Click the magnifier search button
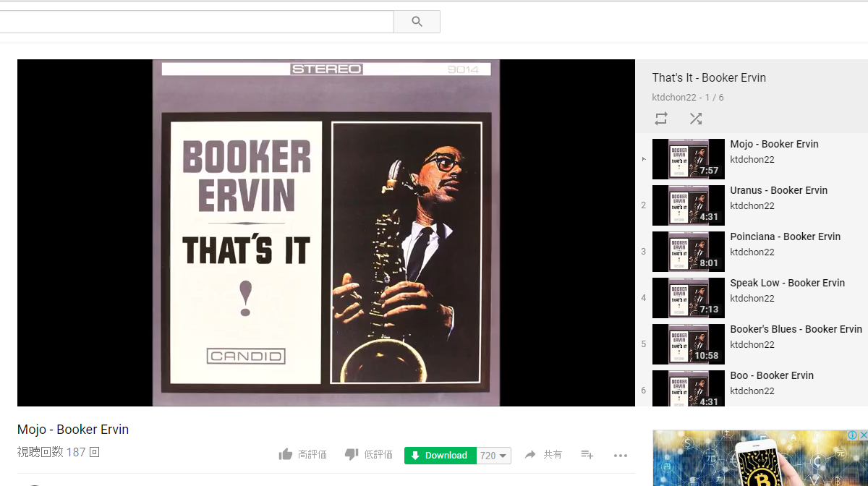The image size is (868, 486). coord(417,22)
